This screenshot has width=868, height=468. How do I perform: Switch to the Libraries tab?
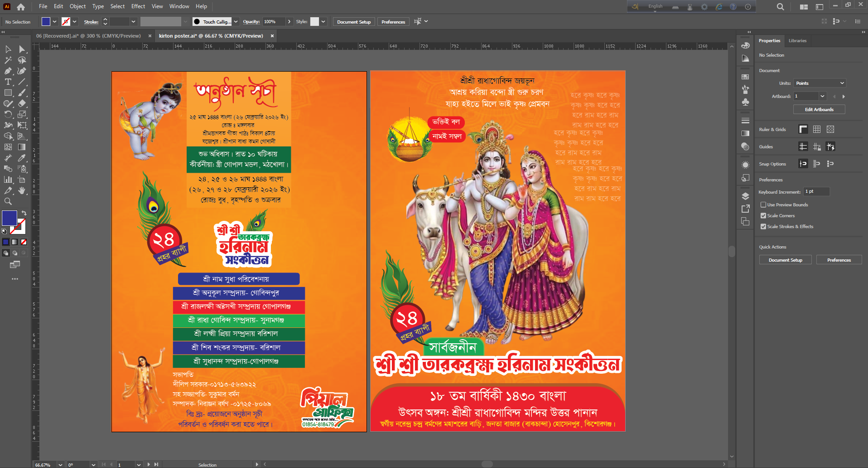click(x=797, y=41)
